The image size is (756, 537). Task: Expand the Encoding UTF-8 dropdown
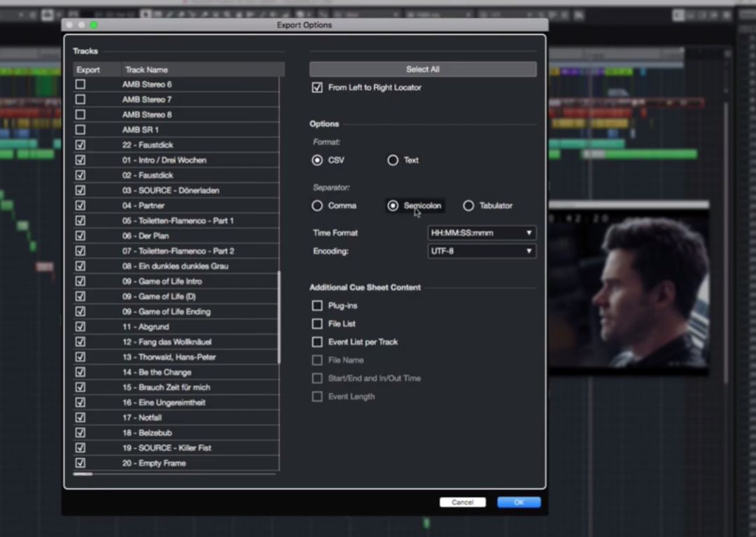tap(482, 251)
